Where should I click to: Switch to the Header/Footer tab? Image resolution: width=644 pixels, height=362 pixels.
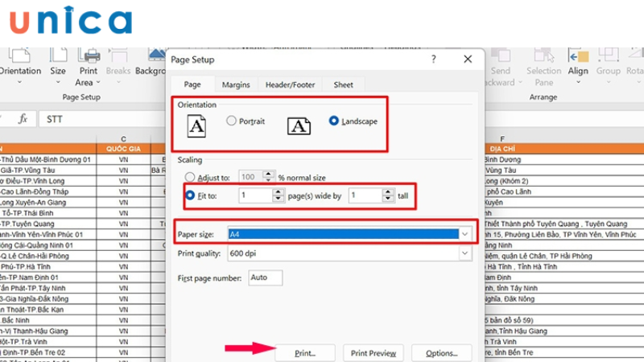point(290,84)
